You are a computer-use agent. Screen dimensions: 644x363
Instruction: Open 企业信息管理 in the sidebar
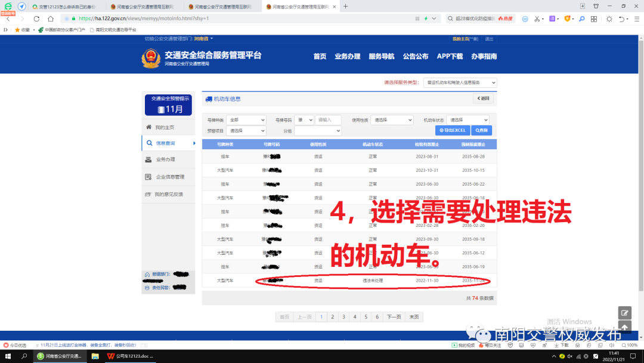coord(171,176)
